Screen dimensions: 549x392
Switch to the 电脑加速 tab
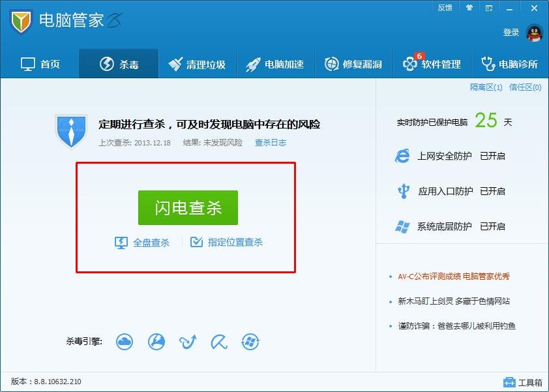[275, 63]
